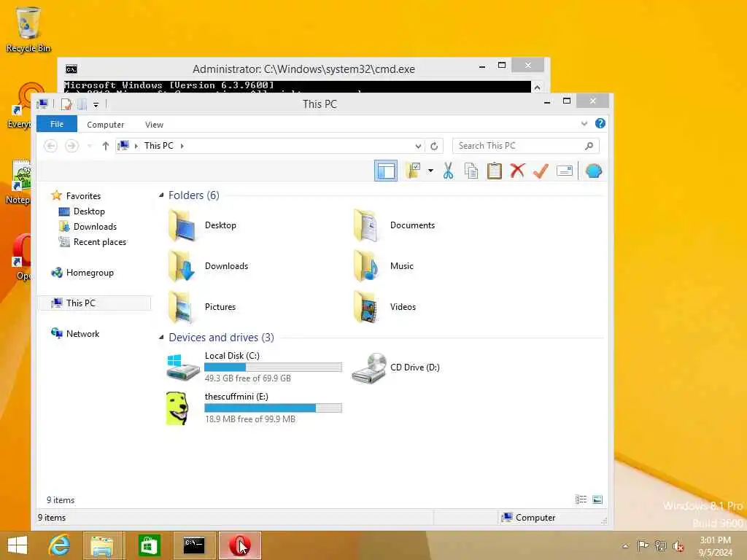Open the address bar history dropdown
This screenshot has width=747, height=560.
click(x=418, y=146)
